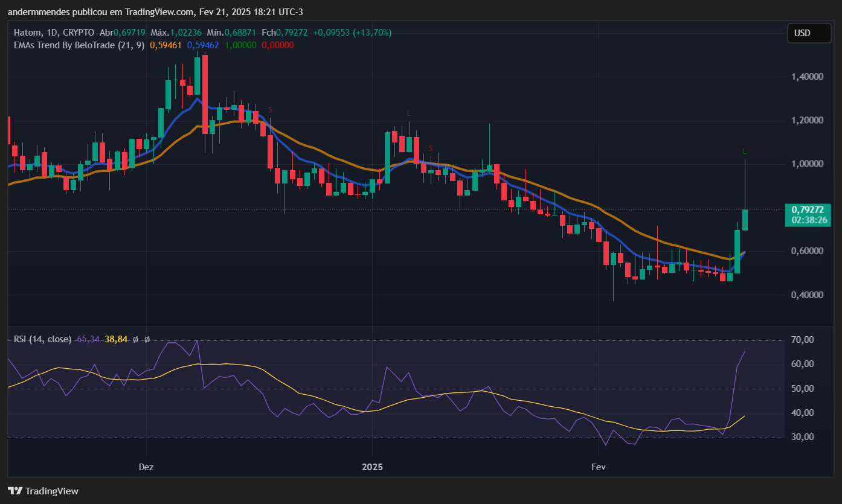The width and height of the screenshot is (842, 504).
Task: Click the red 0,00000 indicator value
Action: (278, 45)
